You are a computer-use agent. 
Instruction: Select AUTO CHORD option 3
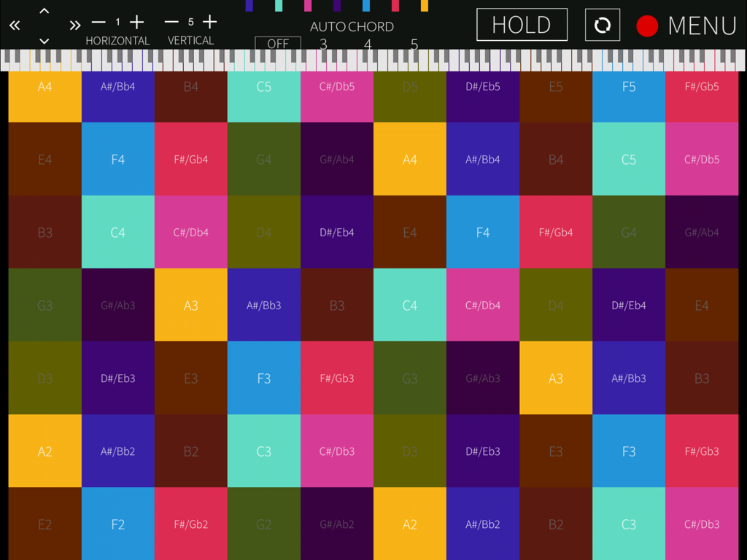coord(323,44)
